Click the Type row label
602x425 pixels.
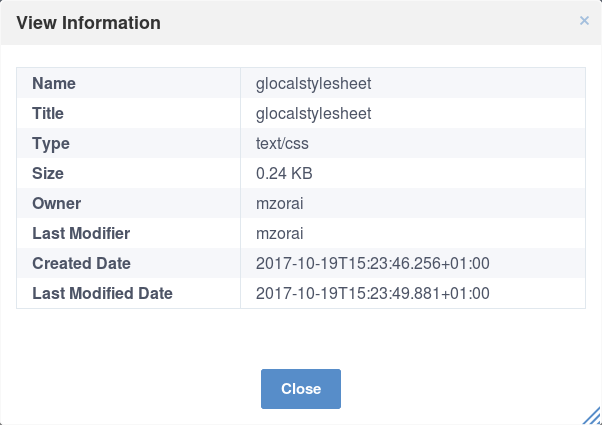tap(51, 144)
